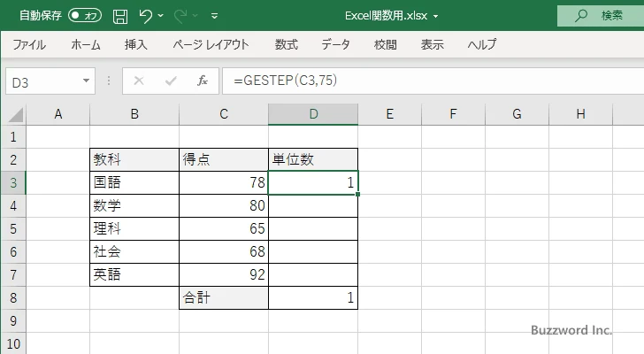644x354 pixels.
Task: Click cell containing 数学
Action: 134,205
